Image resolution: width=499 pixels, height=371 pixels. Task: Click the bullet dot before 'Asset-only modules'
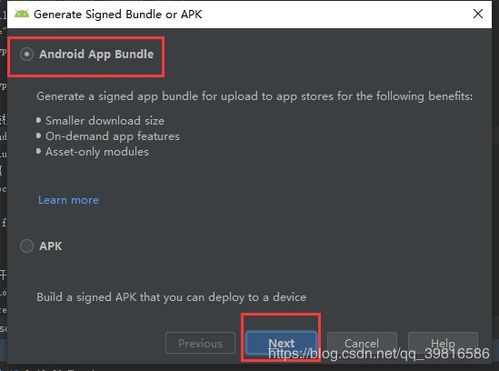coord(39,151)
